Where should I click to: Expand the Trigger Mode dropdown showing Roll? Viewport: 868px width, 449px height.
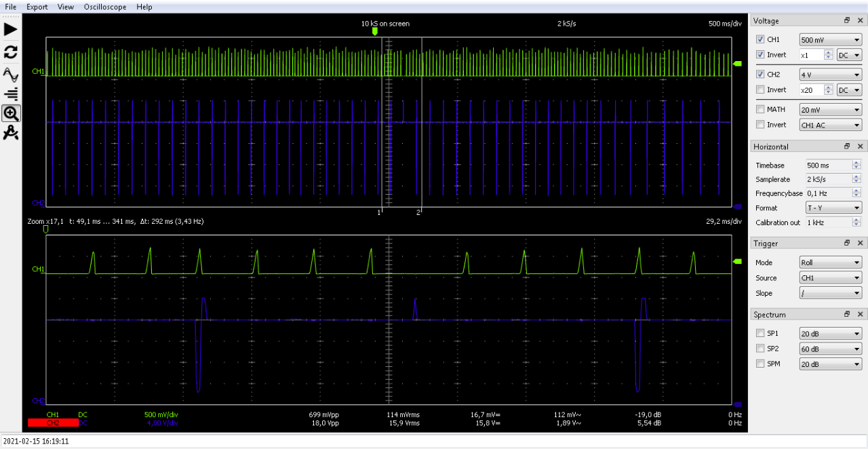coord(830,262)
